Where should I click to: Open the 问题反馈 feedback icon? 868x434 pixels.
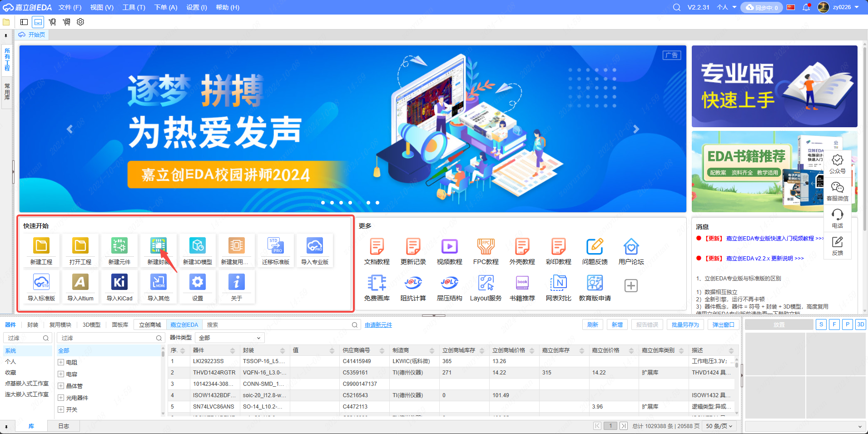(x=595, y=247)
